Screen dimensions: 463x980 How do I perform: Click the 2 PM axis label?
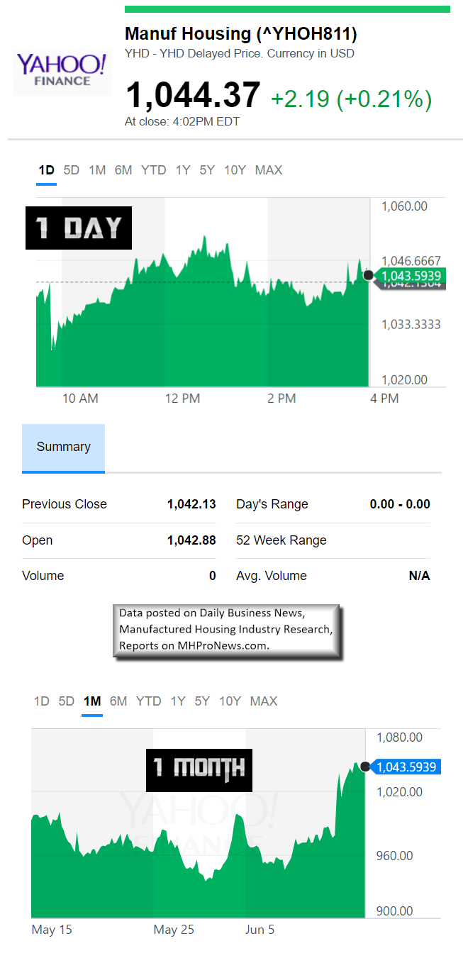(x=281, y=399)
